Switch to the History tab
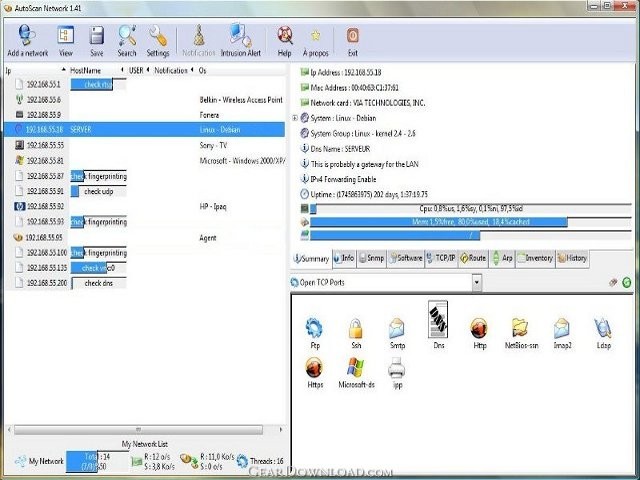This screenshot has height=480, width=640. pos(572,258)
